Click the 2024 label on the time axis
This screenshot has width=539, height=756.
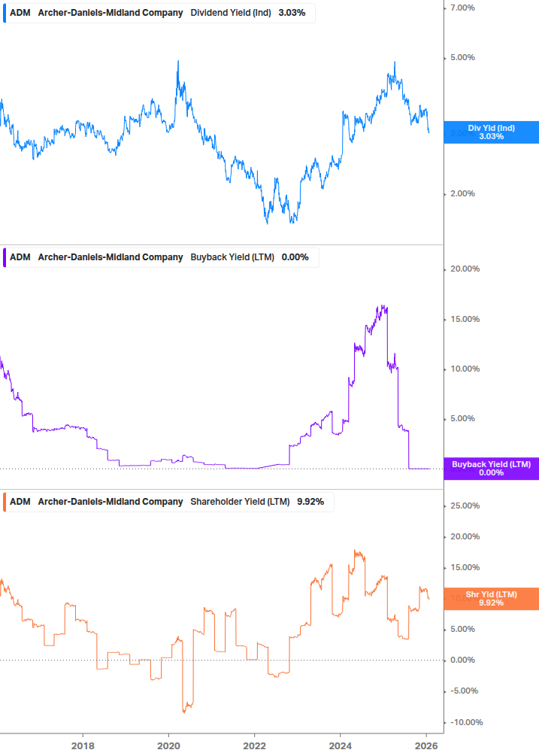pos(341,745)
